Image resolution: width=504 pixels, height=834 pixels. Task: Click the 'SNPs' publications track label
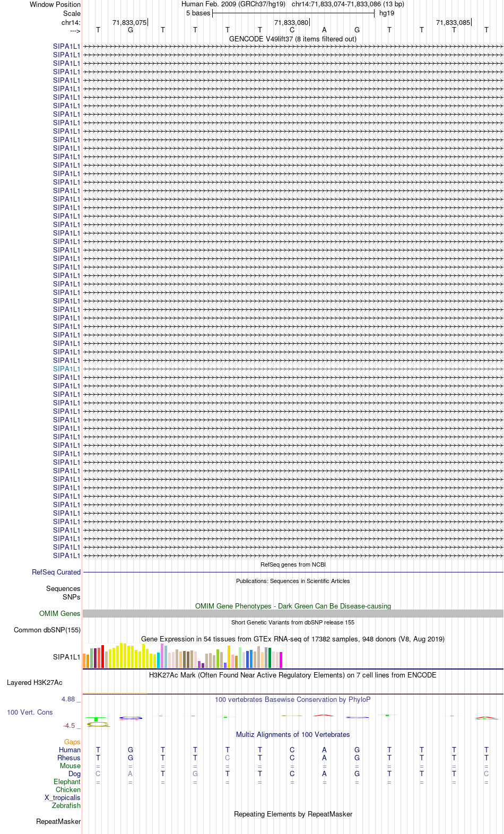pos(72,597)
